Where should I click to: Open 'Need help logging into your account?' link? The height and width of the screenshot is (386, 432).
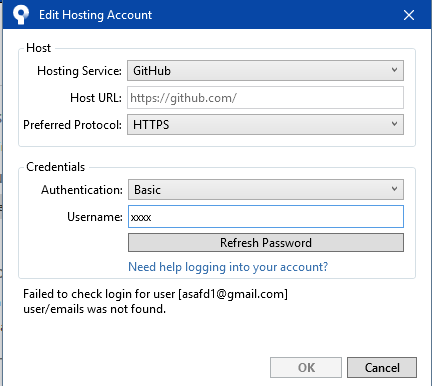click(228, 267)
